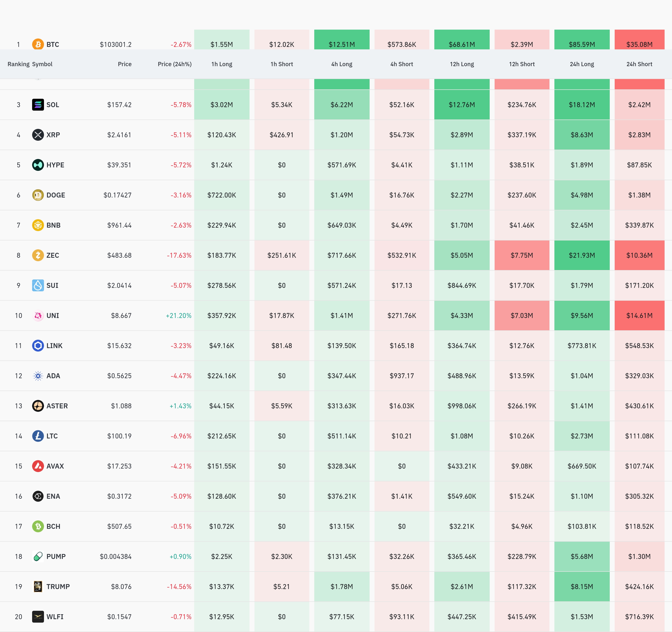
Task: Click the XRP coin icon
Action: [38, 135]
